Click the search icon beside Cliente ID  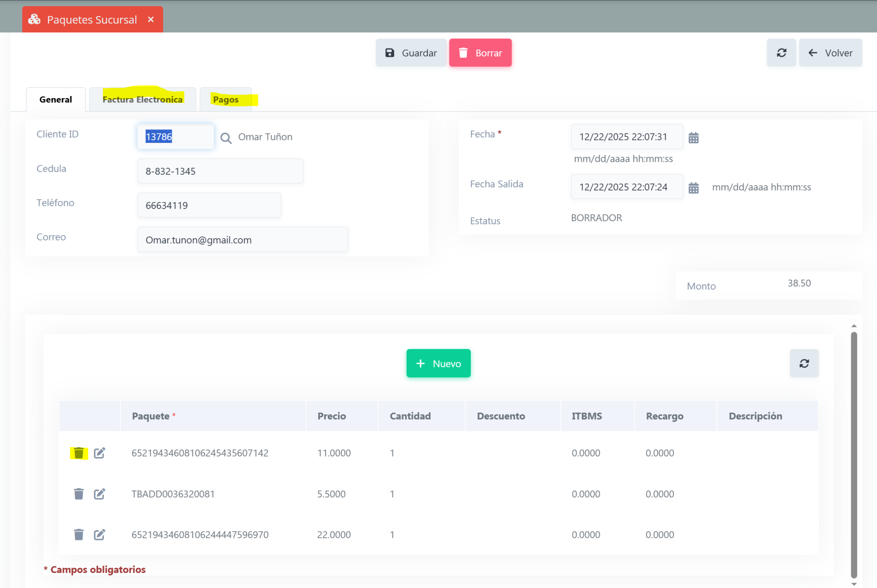point(226,138)
